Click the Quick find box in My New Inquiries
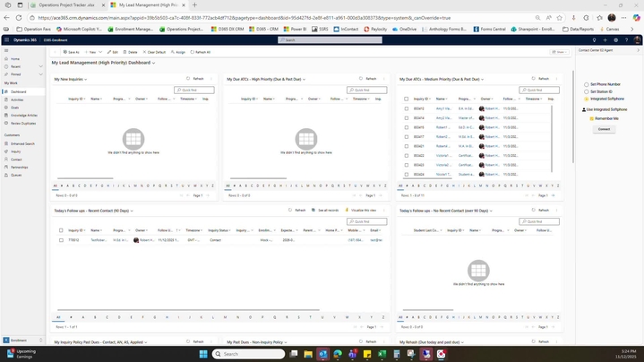 [x=193, y=90]
